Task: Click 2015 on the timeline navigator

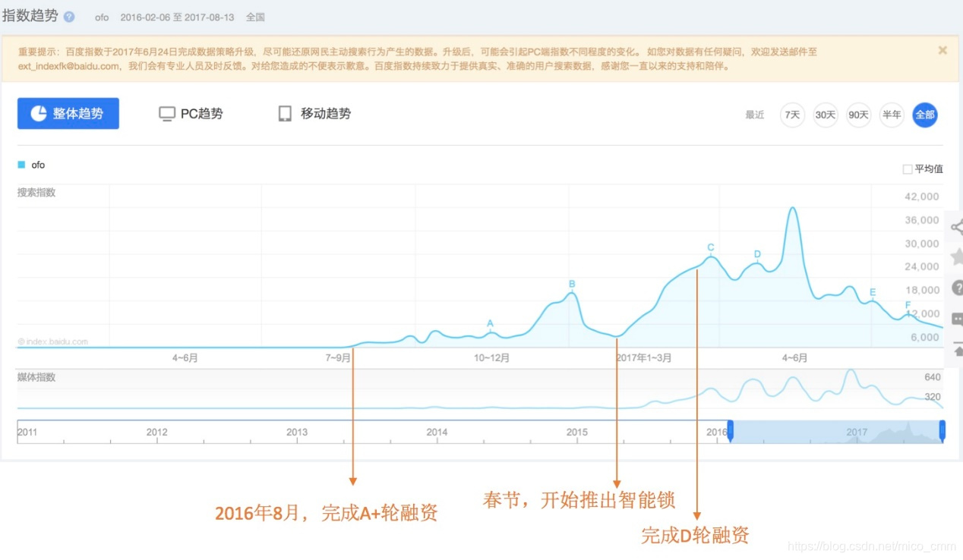Action: 577,432
